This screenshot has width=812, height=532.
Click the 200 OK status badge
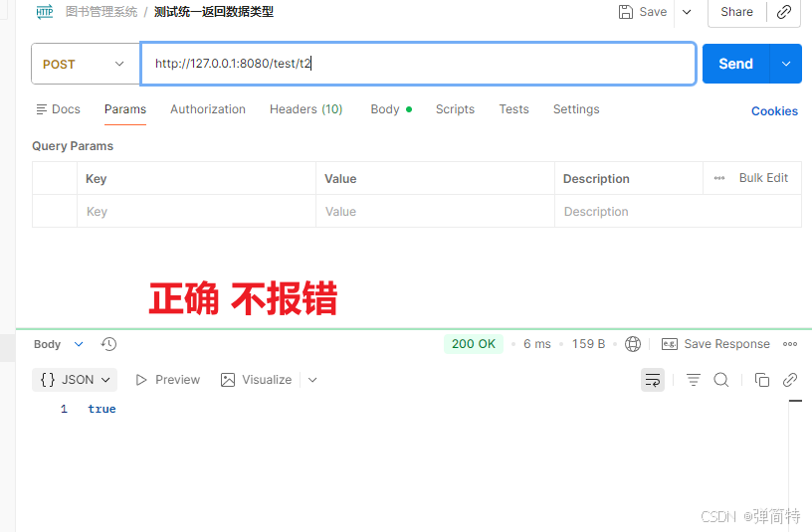point(474,344)
